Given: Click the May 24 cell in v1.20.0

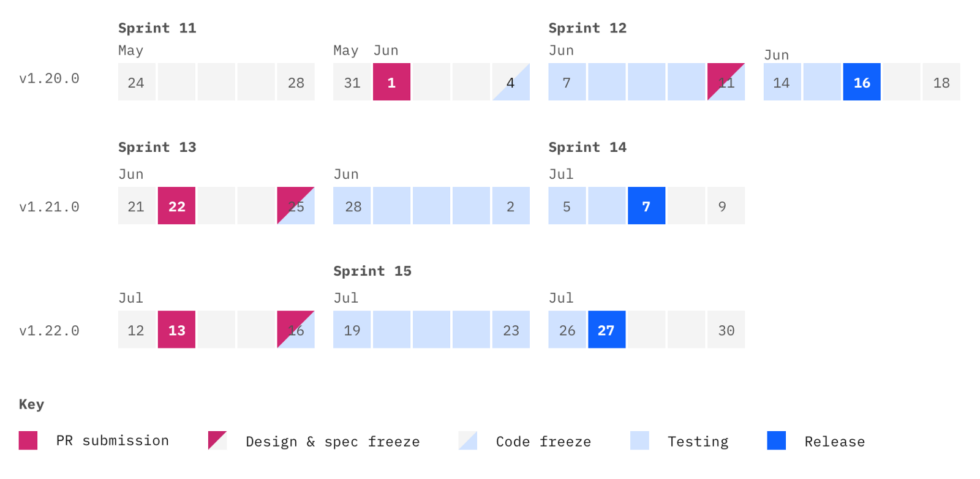Looking at the screenshot, I should (137, 82).
